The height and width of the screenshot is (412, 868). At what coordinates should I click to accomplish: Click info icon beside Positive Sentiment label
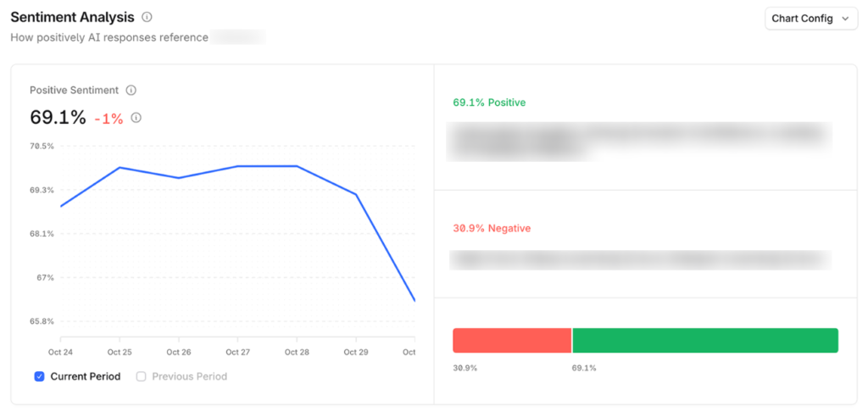(131, 91)
